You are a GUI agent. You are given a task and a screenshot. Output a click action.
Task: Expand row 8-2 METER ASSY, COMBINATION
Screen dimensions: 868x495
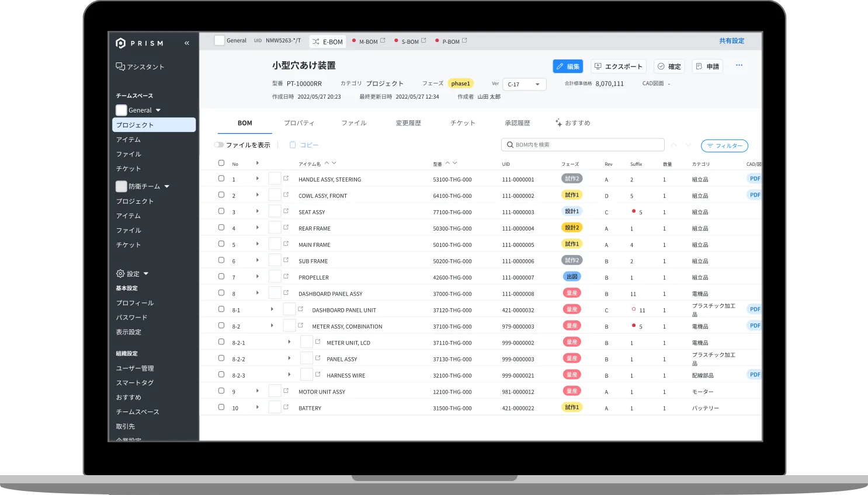click(x=272, y=326)
